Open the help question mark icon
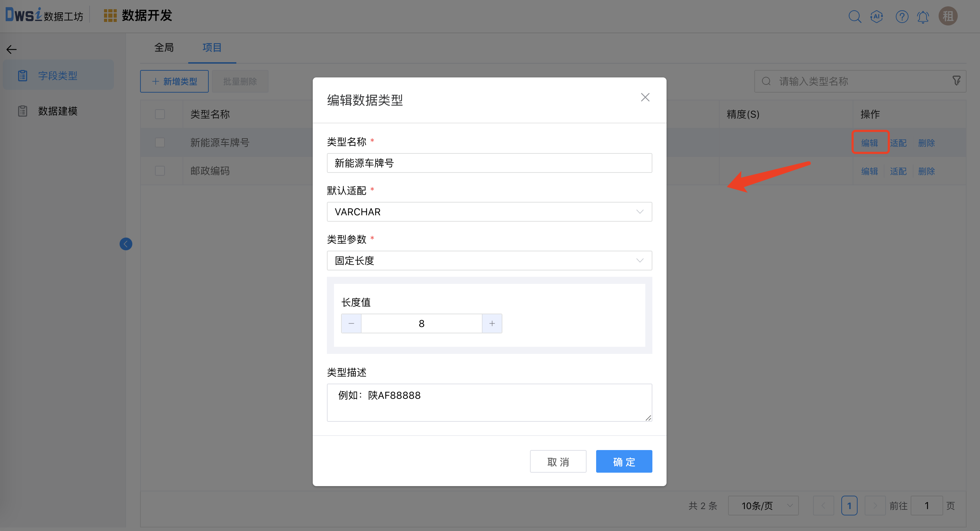Screen dimensions: 980x531 [x=901, y=16]
